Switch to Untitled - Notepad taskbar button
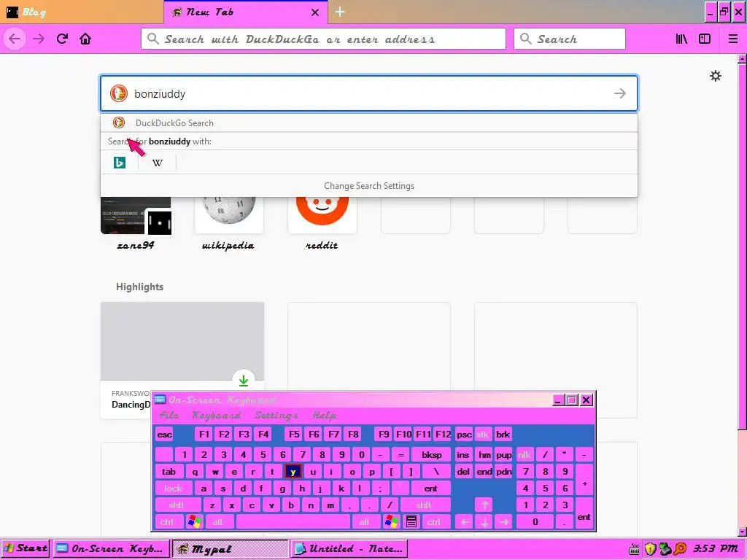This screenshot has height=560, width=747. pos(349,548)
